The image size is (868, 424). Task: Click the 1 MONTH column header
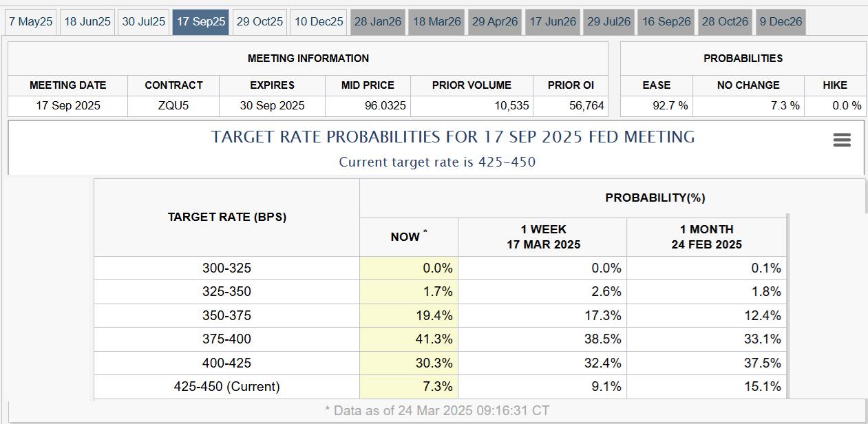706,237
